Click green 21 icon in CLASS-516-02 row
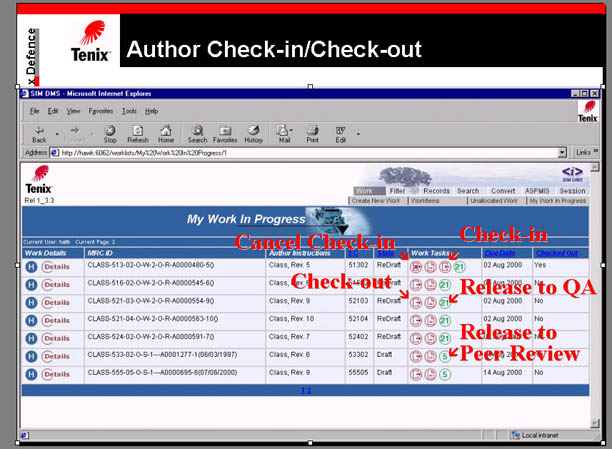The image size is (612, 449). 445,285
